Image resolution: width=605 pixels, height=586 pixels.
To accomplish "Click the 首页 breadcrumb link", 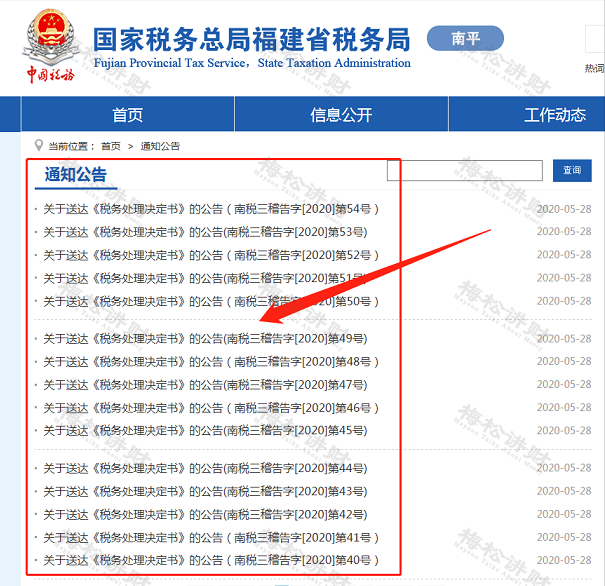I will pyautogui.click(x=110, y=146).
